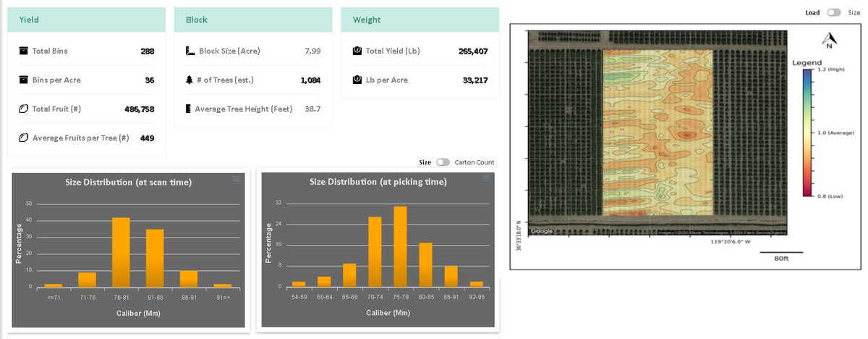This screenshot has height=339, width=868.
Task: Select the Yield panel header
Action: (87, 20)
